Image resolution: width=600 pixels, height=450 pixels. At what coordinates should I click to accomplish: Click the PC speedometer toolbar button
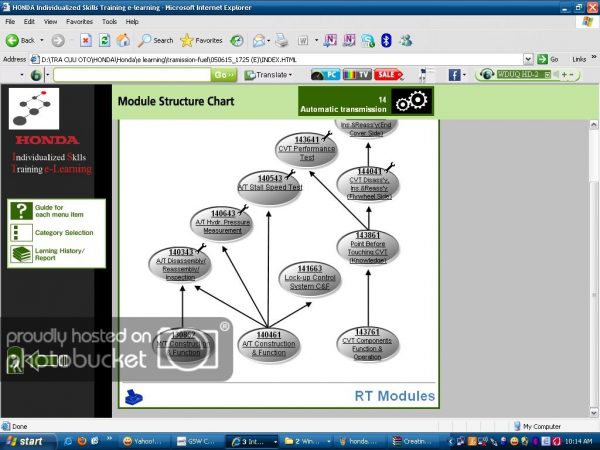325,75
